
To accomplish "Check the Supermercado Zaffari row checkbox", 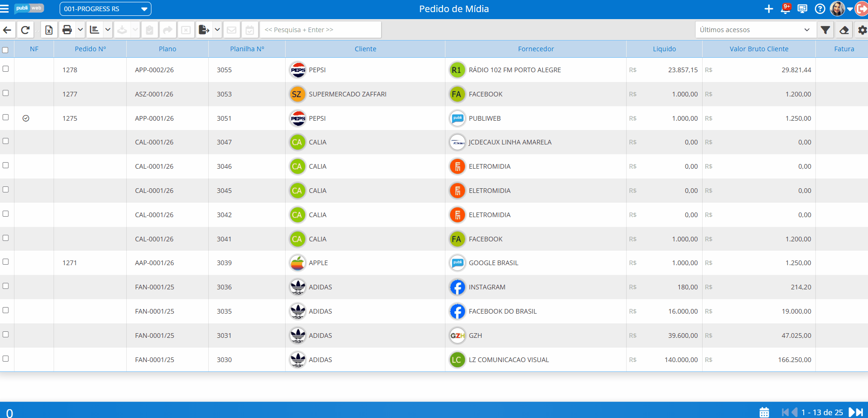I will 6,93.
